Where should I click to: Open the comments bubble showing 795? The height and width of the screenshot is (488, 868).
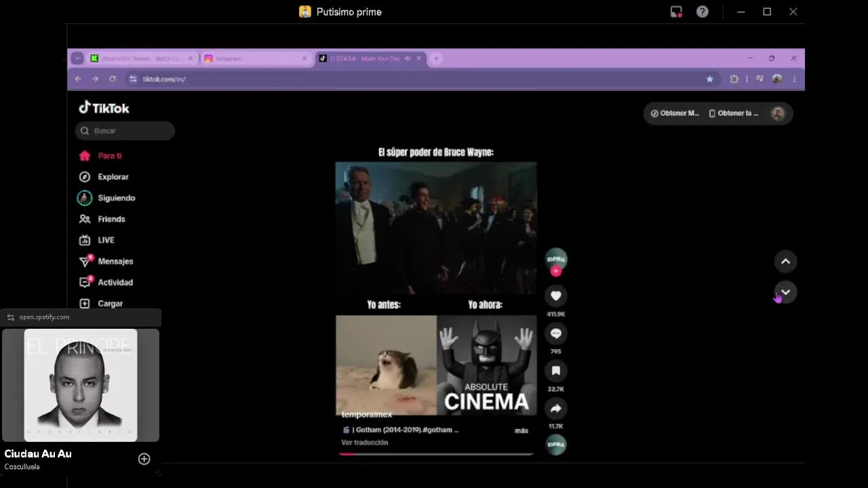(x=556, y=333)
